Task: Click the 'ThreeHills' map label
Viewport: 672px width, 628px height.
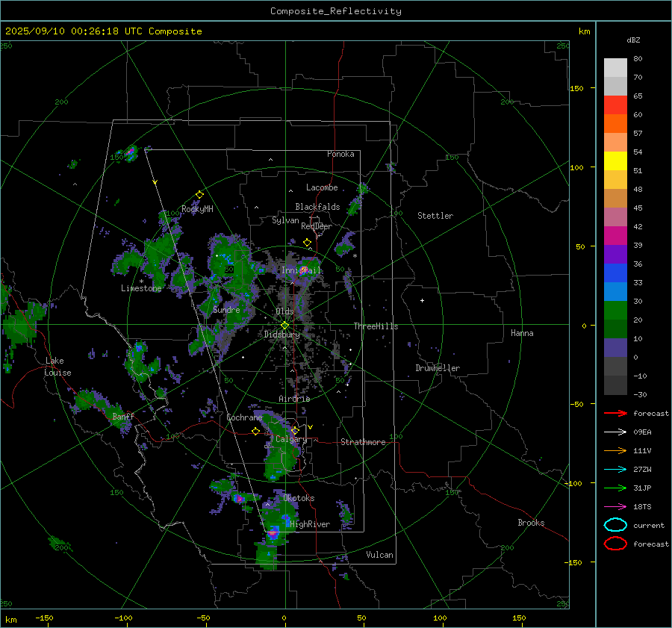Action: pyautogui.click(x=376, y=326)
